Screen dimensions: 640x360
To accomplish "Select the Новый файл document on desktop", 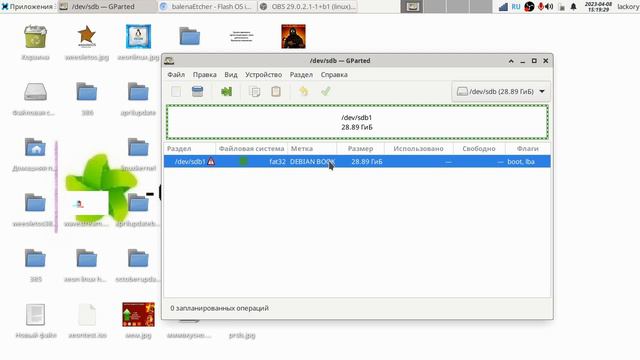I will pyautogui.click(x=36, y=314).
